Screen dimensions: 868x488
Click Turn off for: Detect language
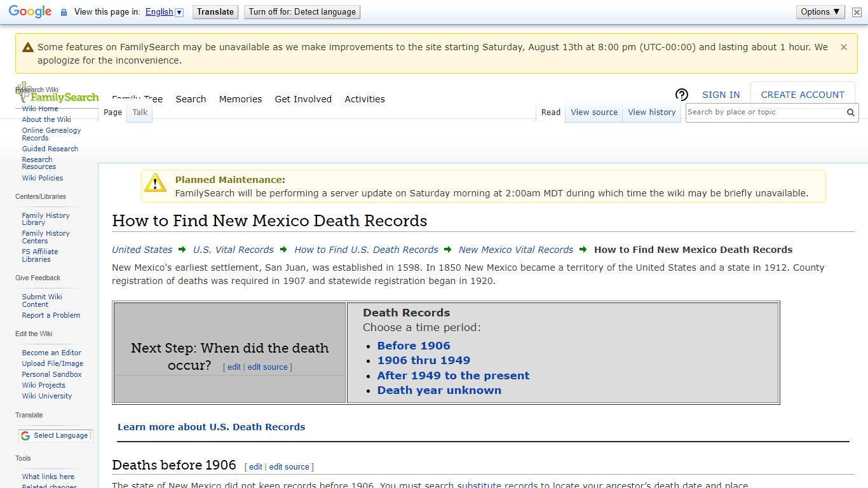[x=302, y=11]
